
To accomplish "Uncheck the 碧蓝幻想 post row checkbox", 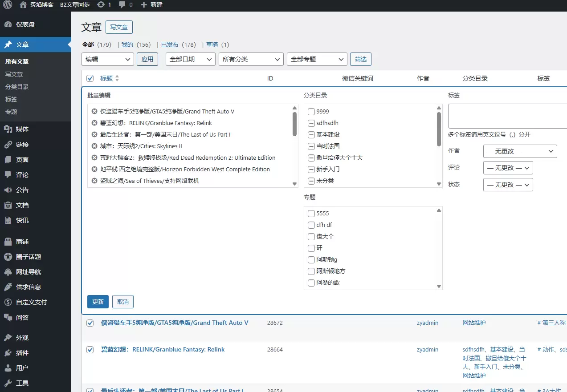I will [x=90, y=350].
